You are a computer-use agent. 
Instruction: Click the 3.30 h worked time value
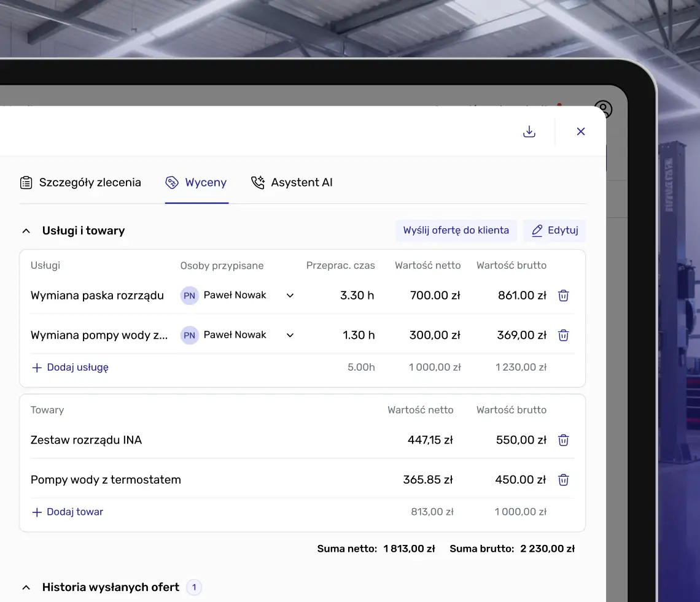tap(357, 295)
